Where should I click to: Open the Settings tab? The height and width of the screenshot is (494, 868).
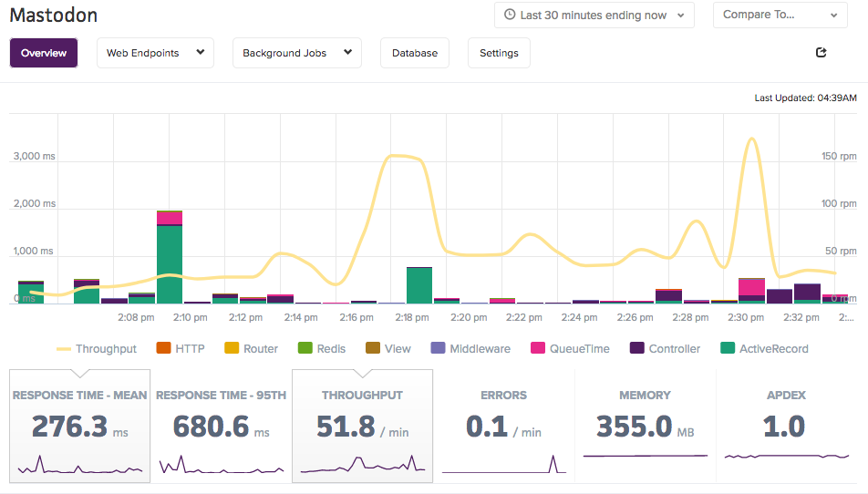point(499,53)
